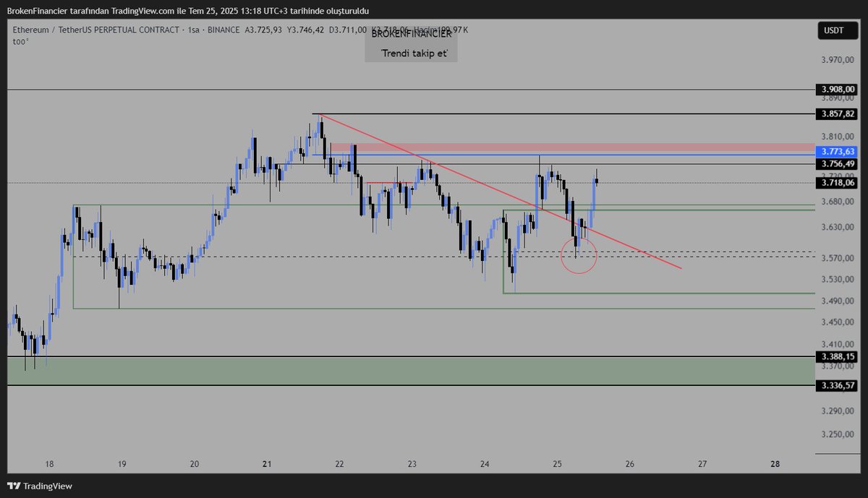The width and height of the screenshot is (868, 498).
Task: Select the green support zone between 3.388 and 3.336
Action: 411,371
